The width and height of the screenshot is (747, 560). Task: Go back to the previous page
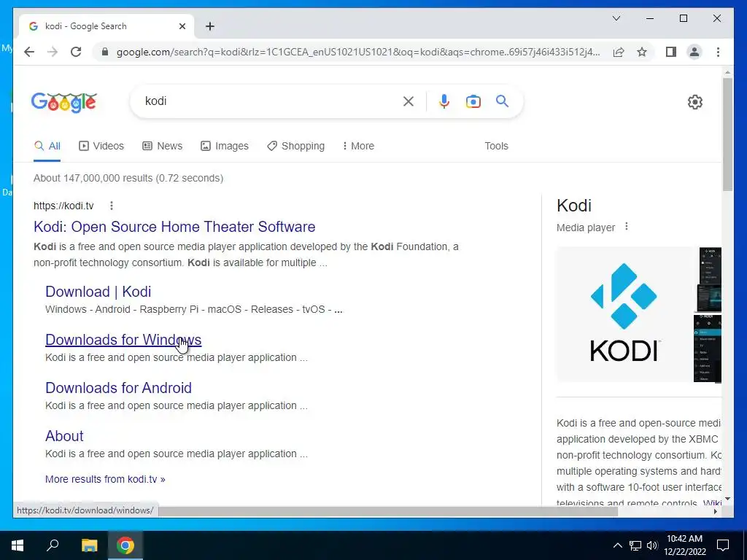click(29, 52)
